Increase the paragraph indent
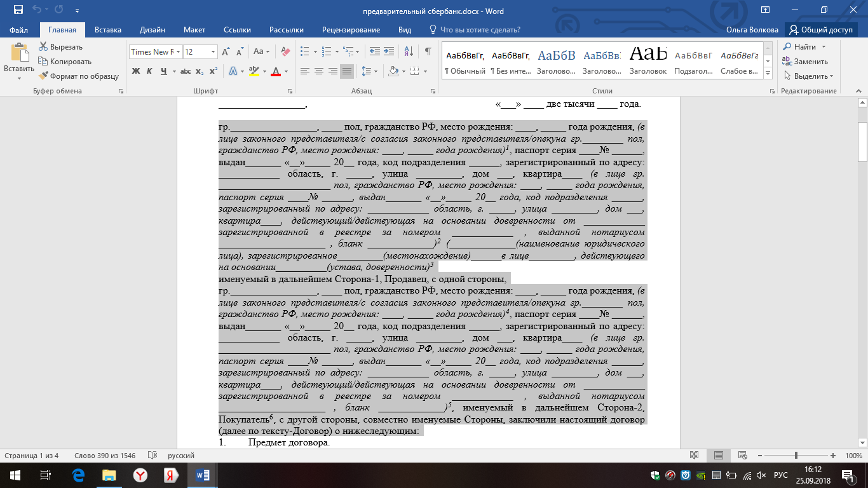Viewport: 868px width, 488px height. point(388,51)
